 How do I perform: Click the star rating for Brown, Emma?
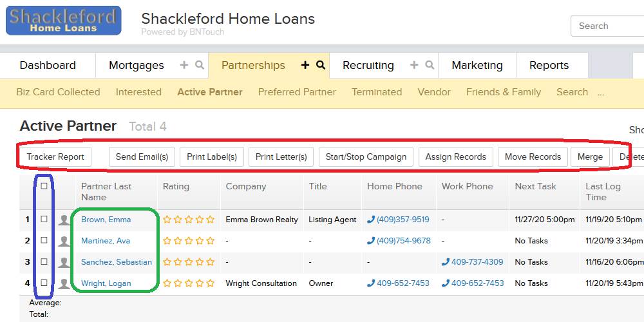coord(189,220)
